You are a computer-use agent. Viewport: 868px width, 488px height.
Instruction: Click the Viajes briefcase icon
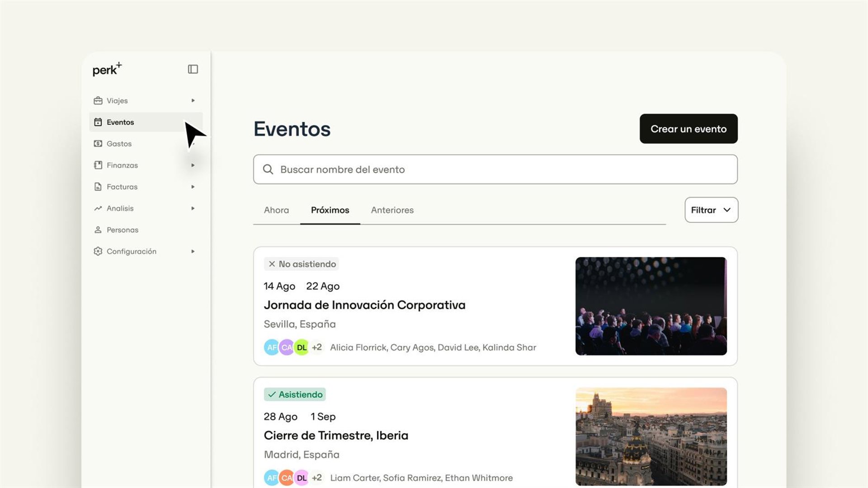pos(98,100)
